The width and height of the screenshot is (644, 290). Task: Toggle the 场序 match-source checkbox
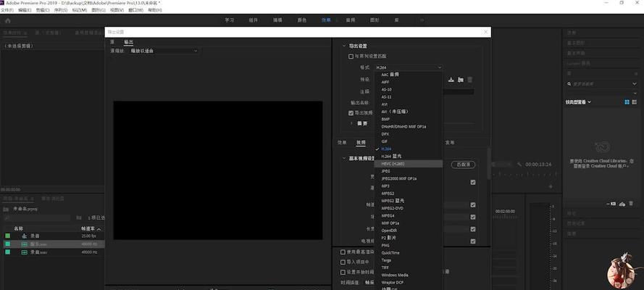click(x=473, y=217)
